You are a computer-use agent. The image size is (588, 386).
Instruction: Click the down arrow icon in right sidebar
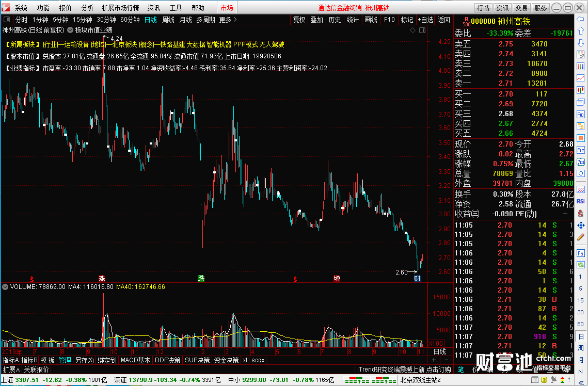tap(580, 42)
